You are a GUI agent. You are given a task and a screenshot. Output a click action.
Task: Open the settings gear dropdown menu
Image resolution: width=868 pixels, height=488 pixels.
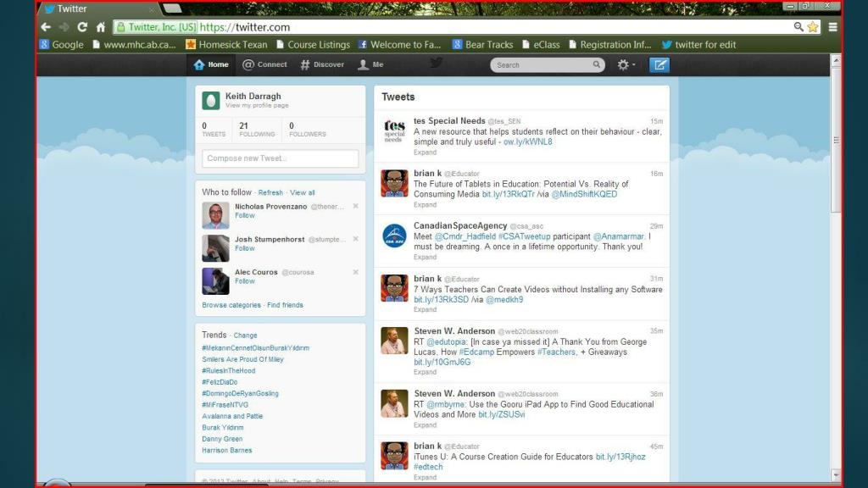pos(626,64)
